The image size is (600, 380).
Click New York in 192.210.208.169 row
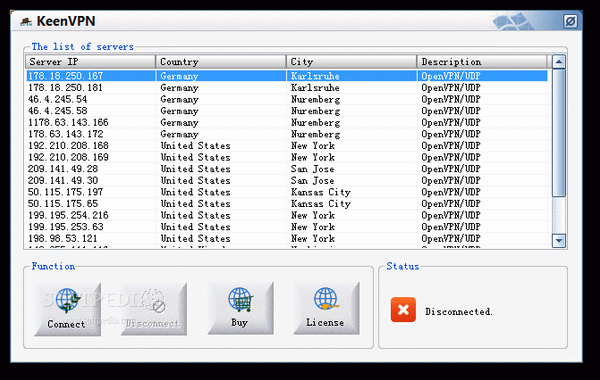click(313, 157)
